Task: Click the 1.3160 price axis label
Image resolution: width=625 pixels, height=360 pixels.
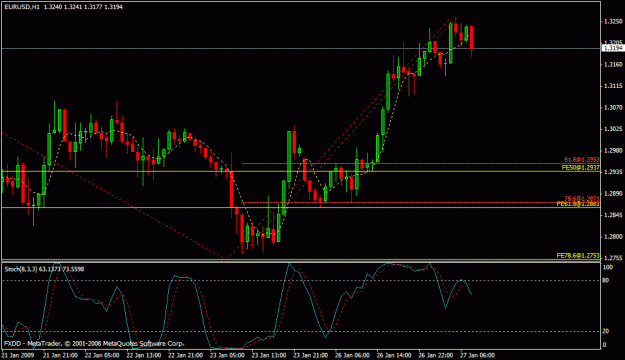Action: pyautogui.click(x=613, y=65)
